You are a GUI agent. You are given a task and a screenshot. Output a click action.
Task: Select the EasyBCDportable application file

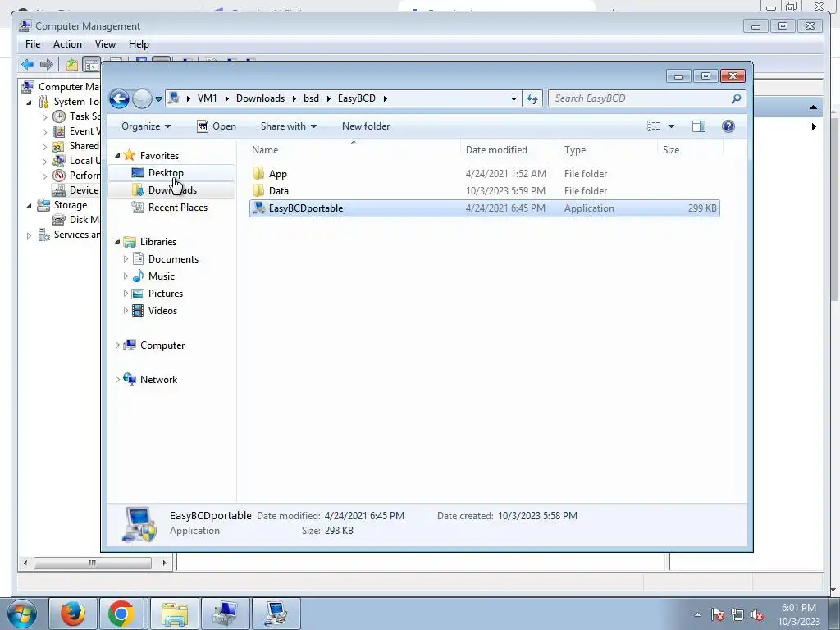484,208
